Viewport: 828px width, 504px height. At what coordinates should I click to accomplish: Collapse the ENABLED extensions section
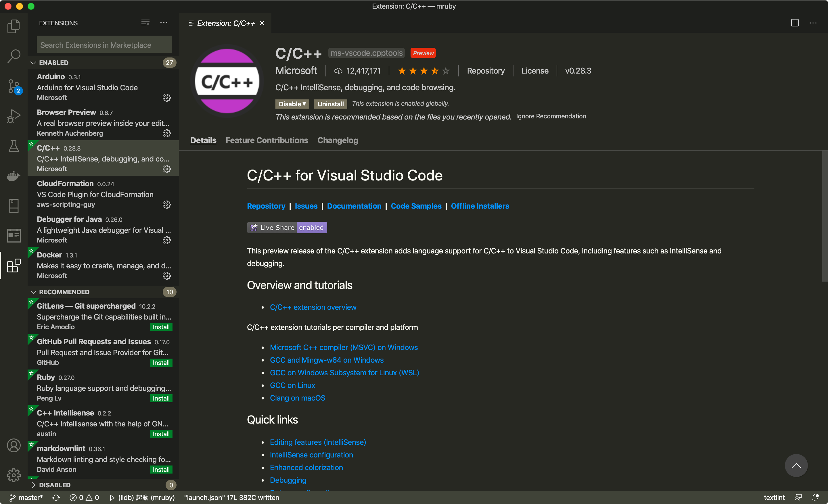33,62
